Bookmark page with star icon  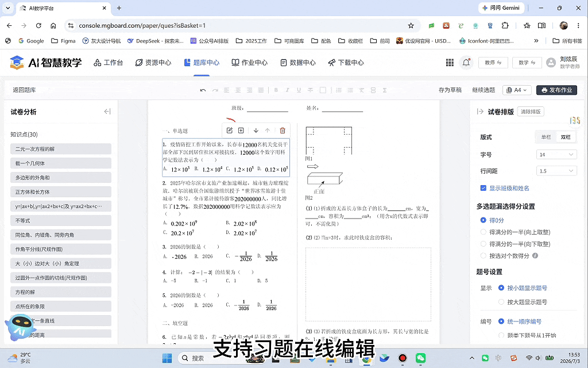(x=411, y=25)
